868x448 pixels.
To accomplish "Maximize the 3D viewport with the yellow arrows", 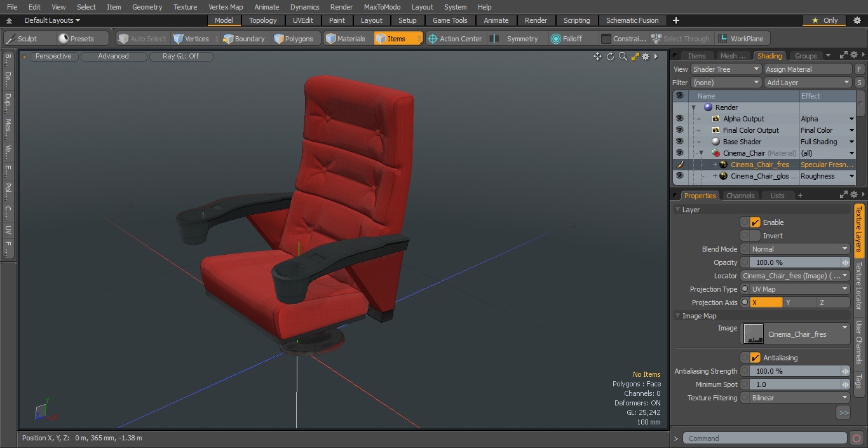I will click(x=635, y=57).
